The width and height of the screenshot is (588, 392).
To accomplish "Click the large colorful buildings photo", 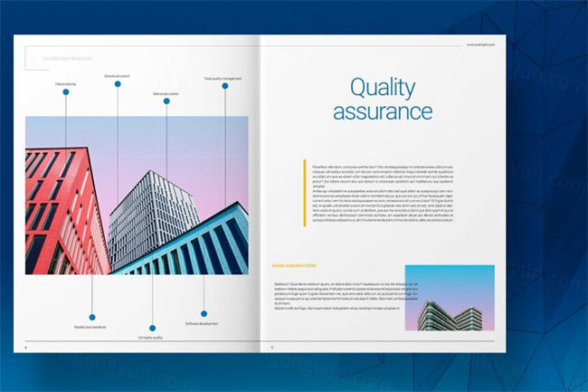I will tap(136, 195).
